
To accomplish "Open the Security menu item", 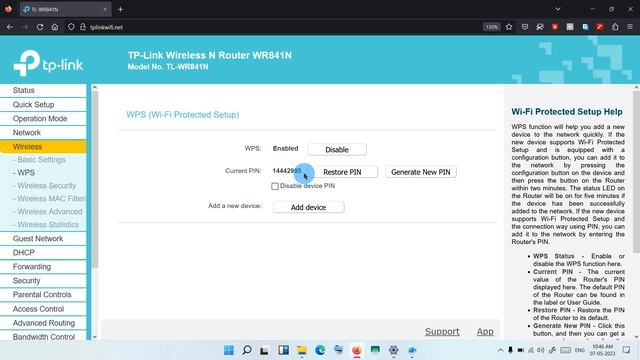I will (43, 280).
